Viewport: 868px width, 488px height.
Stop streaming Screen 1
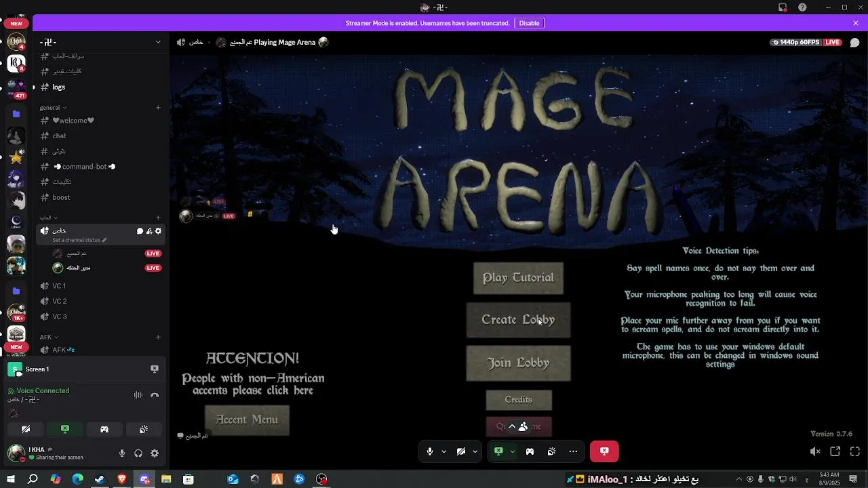pos(155,369)
